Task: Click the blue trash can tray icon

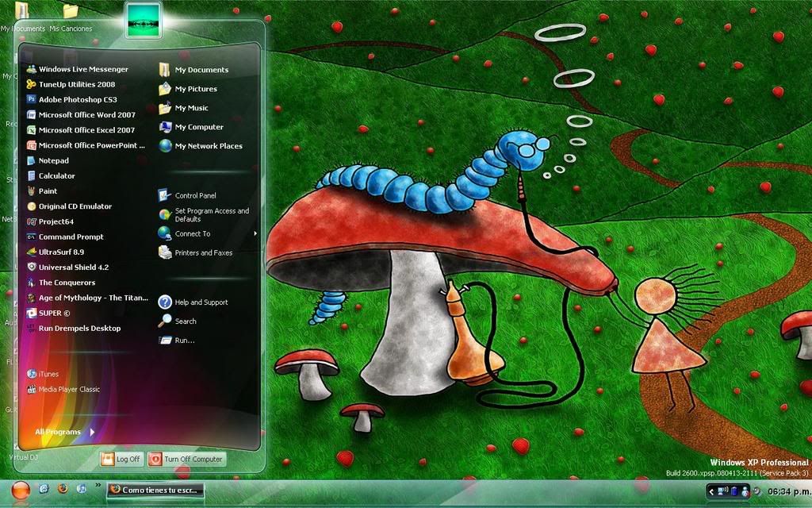Action: coord(734,491)
